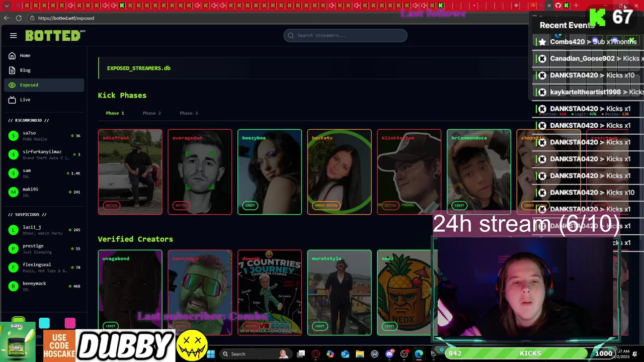
Task: Open the brianmendoza streamer card
Action: pos(479,172)
